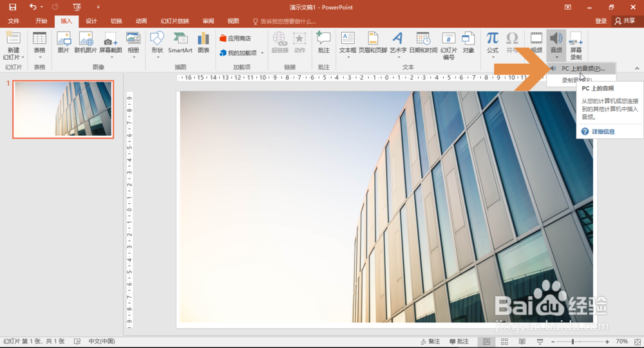Screen dimensions: 644x348
Task: Insert an Object (对象)
Action: coord(468,42)
